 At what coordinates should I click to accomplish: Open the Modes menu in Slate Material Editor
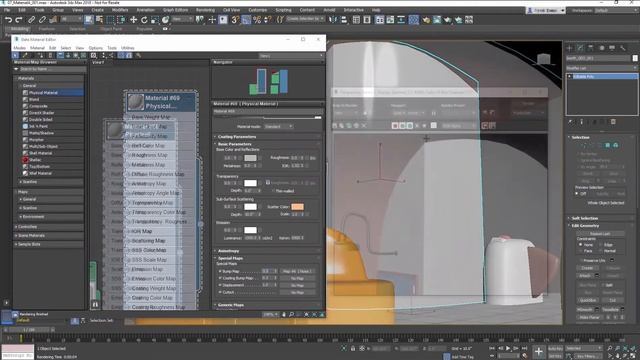click(20, 48)
